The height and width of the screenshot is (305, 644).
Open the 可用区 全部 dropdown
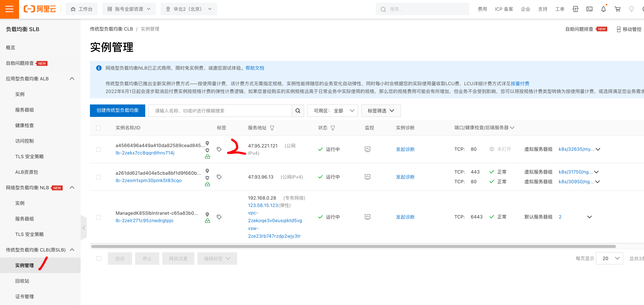tap(332, 111)
